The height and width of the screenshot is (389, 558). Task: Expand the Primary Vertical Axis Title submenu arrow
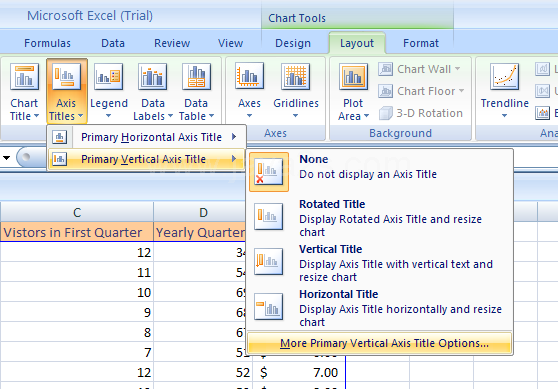(x=234, y=159)
